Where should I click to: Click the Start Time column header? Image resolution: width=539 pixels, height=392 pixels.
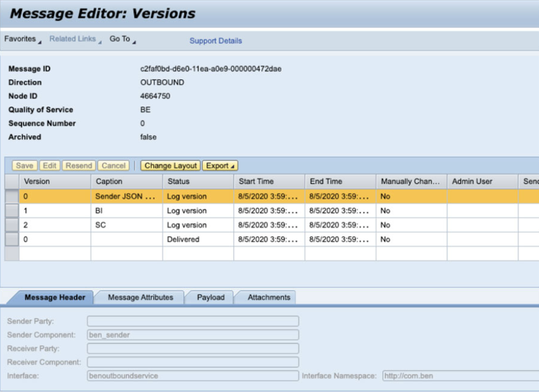[269, 181]
